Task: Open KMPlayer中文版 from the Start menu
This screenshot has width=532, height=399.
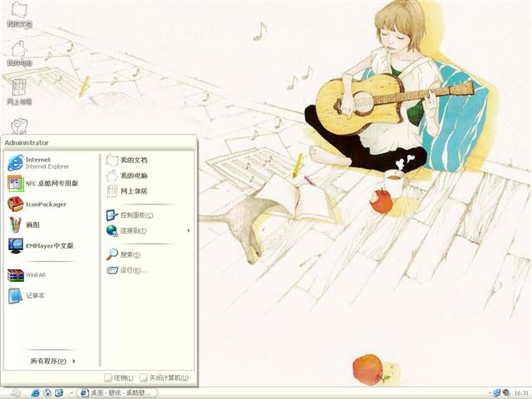Action: [52, 246]
